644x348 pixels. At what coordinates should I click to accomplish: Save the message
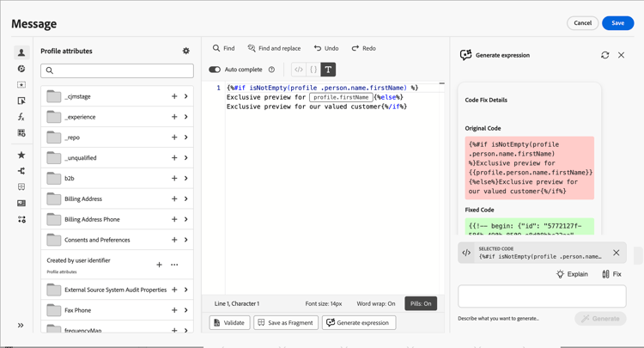coord(617,23)
